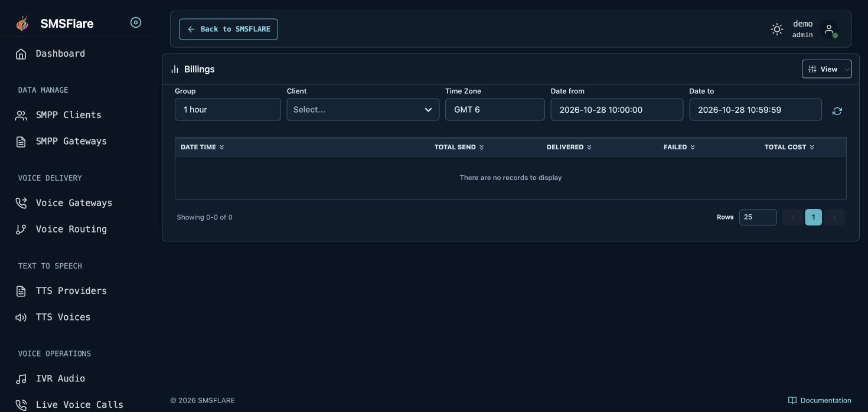The image size is (868, 412).
Task: Click the Voice Gateways phone icon
Action: pyautogui.click(x=21, y=203)
